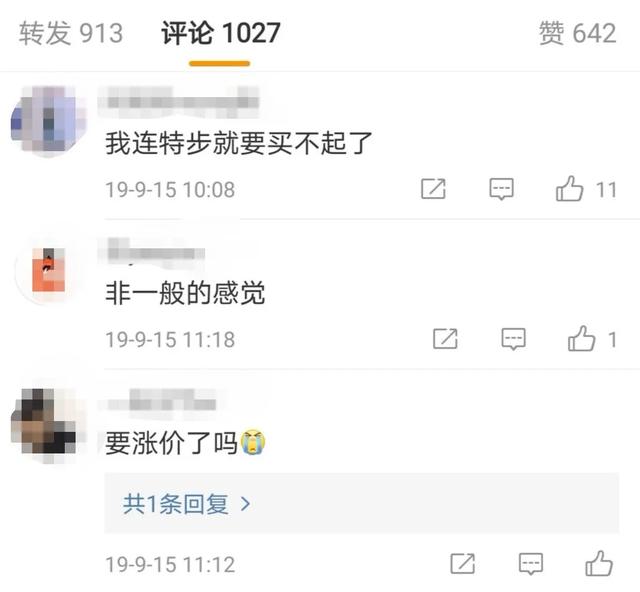Image resolution: width=640 pixels, height=592 pixels.
Task: Like the 要涨价了吗 comment
Action: point(599,563)
